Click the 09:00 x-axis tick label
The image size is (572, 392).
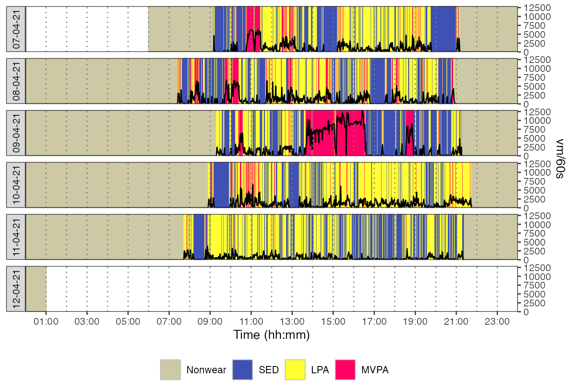[210, 321]
